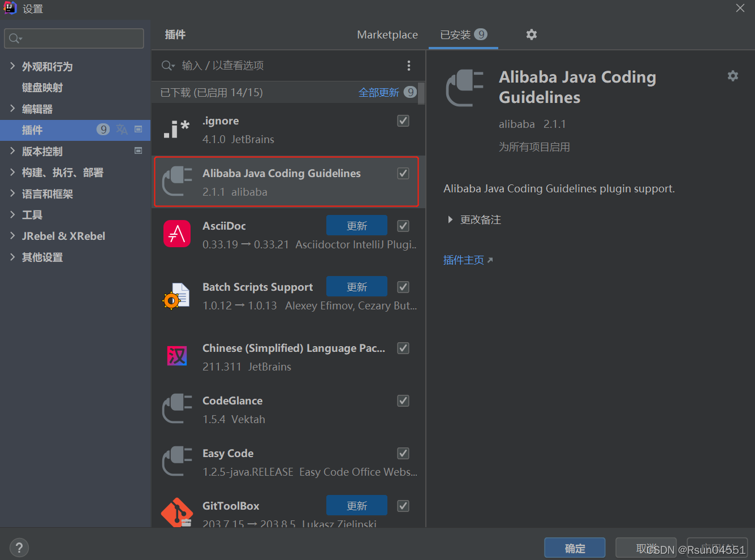This screenshot has width=755, height=560.
Task: Update GitToolBox with 更新 button
Action: pyautogui.click(x=357, y=506)
